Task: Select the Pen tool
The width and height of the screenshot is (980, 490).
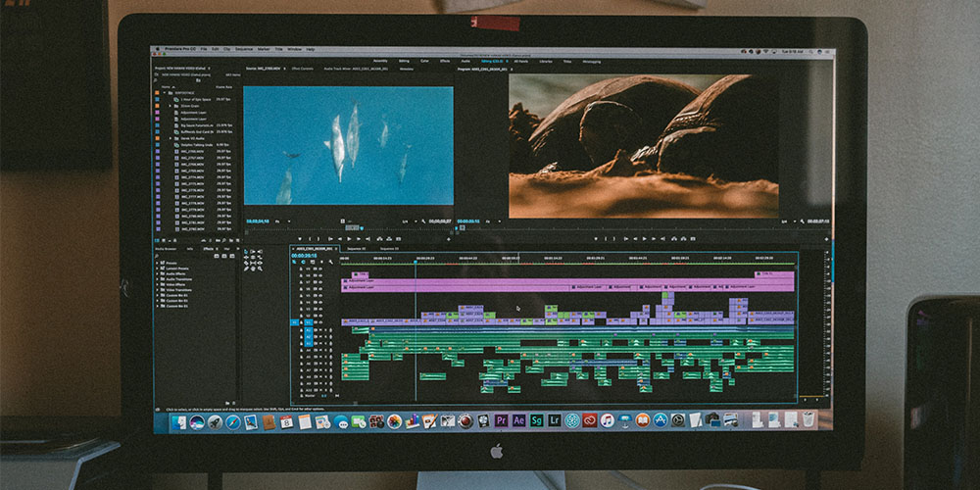Action: pos(246,269)
